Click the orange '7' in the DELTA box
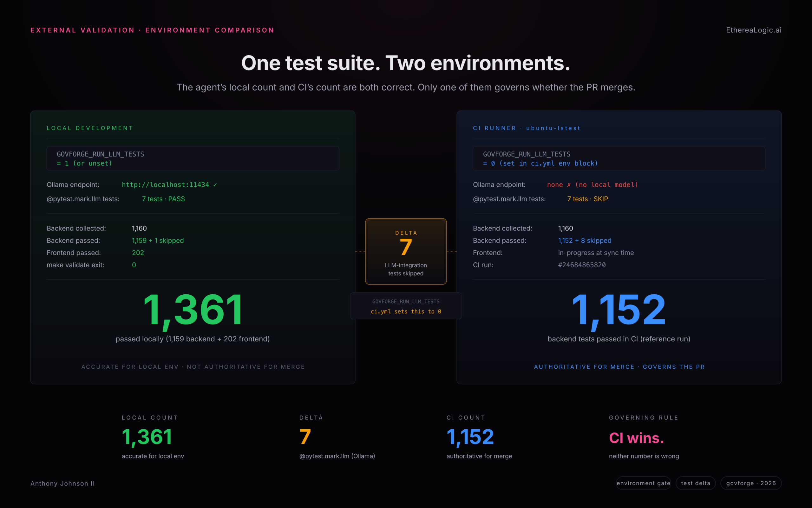Image resolution: width=812 pixels, height=508 pixels. click(406, 247)
